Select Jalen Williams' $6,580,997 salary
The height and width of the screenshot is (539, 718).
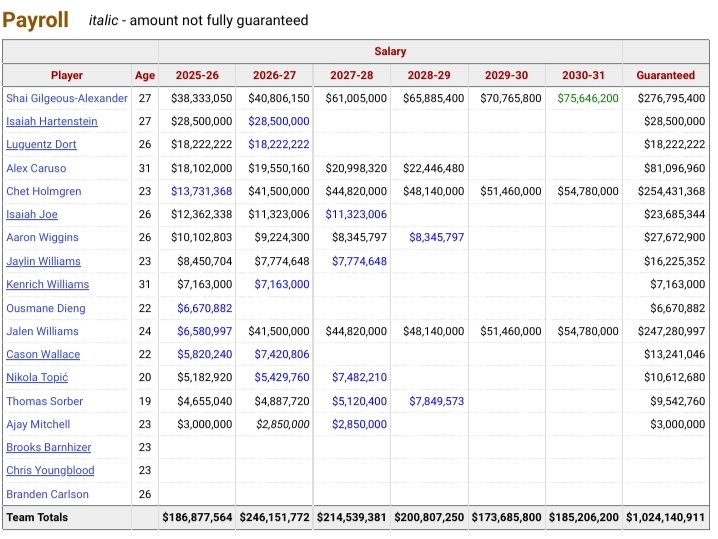pos(205,331)
